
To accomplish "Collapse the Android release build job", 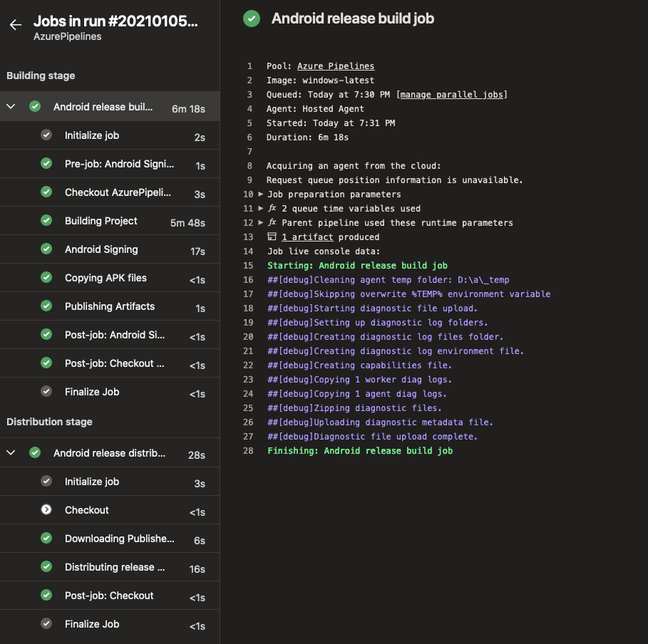I will pos(11,107).
